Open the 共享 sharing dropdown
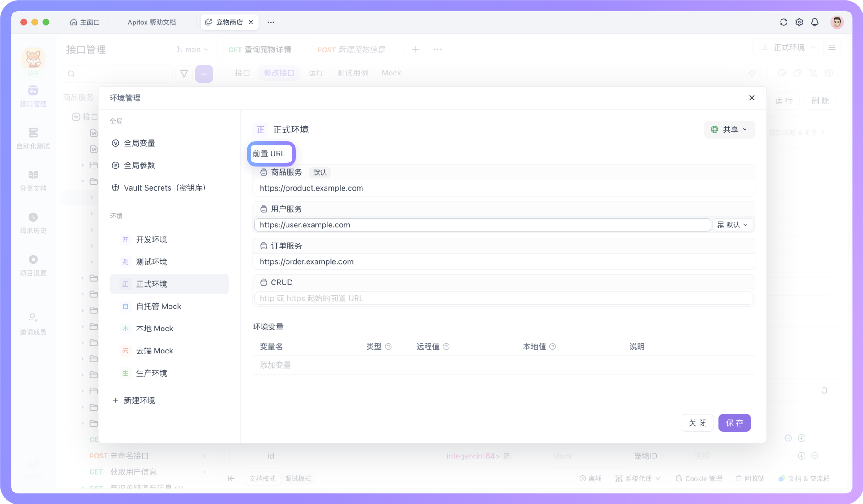This screenshot has width=863, height=504. coord(729,129)
